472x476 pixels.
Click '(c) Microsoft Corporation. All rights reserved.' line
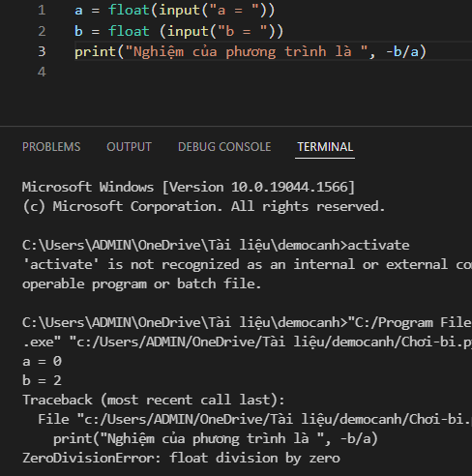pyautogui.click(x=204, y=206)
